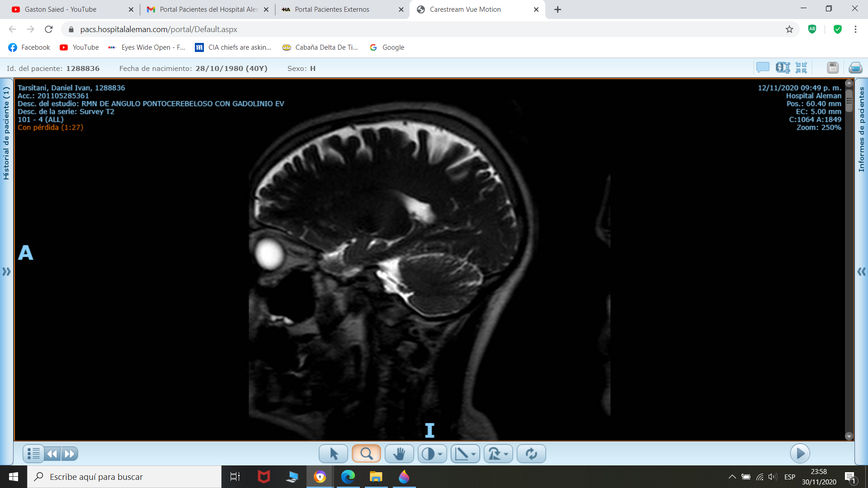Open a new browser tab
Screen dimensions: 868x488
click(x=558, y=9)
